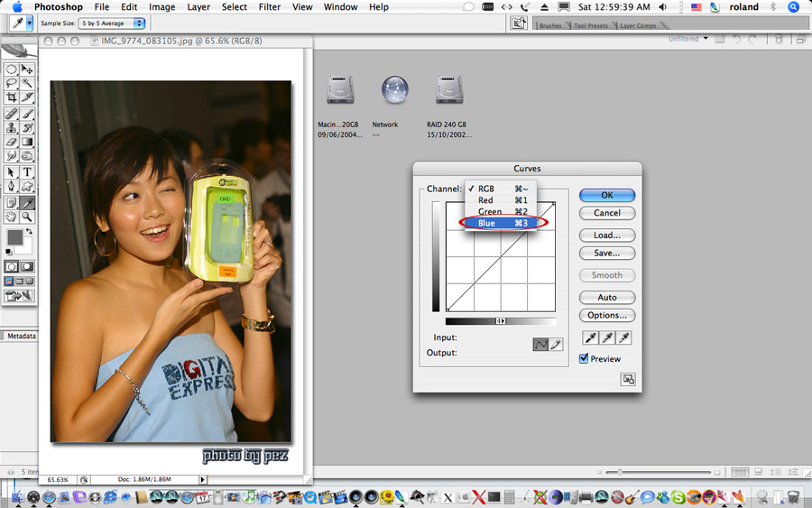812x508 pixels.
Task: Click OK in the Curves dialog
Action: [x=606, y=195]
